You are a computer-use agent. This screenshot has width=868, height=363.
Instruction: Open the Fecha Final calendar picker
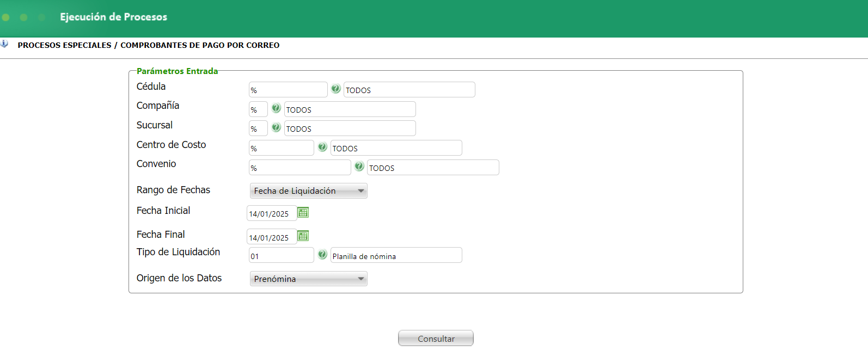303,236
